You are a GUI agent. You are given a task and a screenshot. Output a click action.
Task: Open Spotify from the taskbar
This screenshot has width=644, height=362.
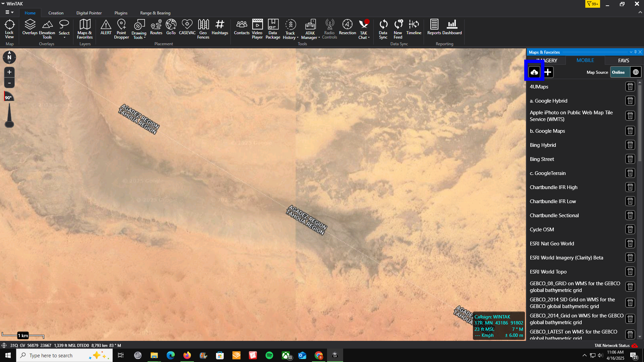[269, 355]
